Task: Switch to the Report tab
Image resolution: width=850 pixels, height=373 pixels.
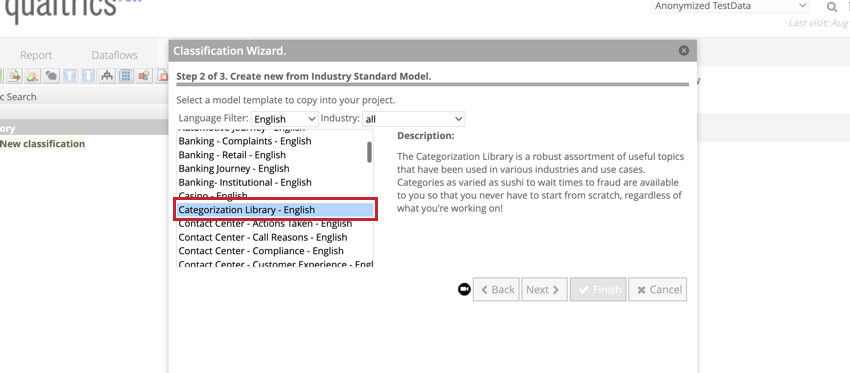Action: coord(36,55)
